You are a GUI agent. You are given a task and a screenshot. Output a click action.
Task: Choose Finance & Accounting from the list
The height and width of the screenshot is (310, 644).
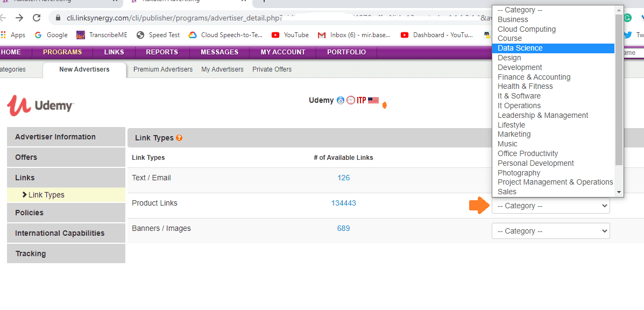click(x=553, y=77)
